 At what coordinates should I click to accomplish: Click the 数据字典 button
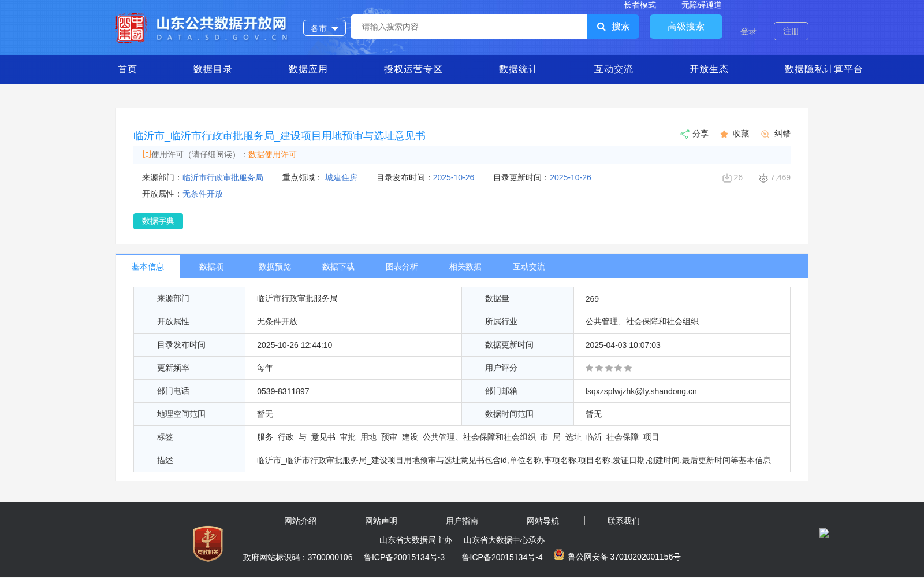(158, 221)
